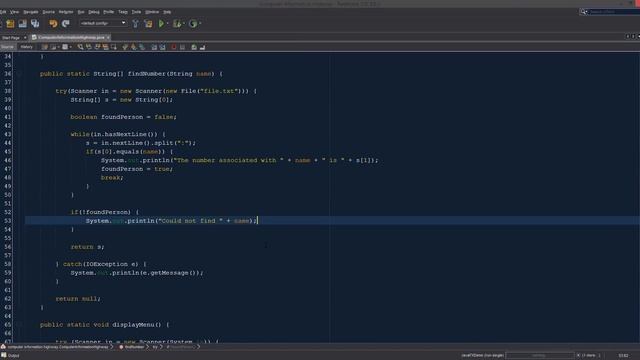Screen dimensions: 640x360
Task: Switch to the Source editor view
Action: point(7,47)
